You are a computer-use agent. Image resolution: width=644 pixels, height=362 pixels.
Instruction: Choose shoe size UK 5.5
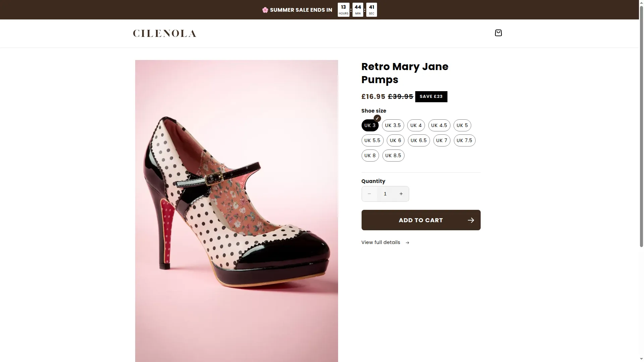coord(372,140)
